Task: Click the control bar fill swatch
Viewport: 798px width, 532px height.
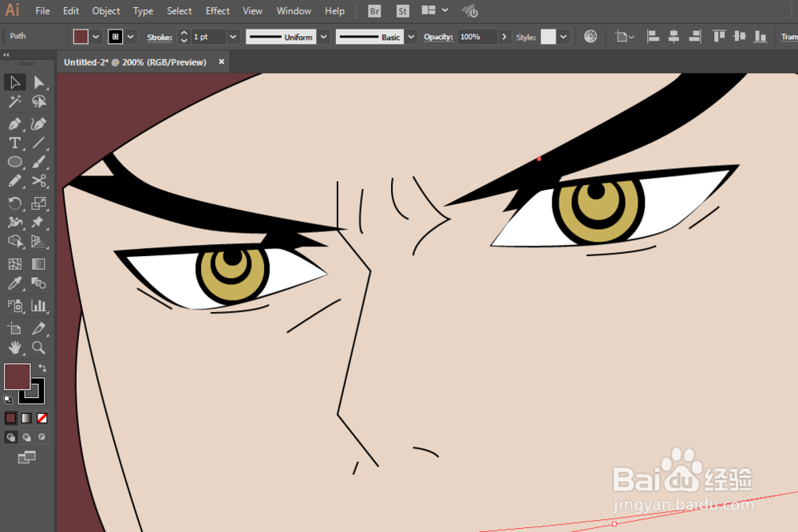Action: click(81, 37)
